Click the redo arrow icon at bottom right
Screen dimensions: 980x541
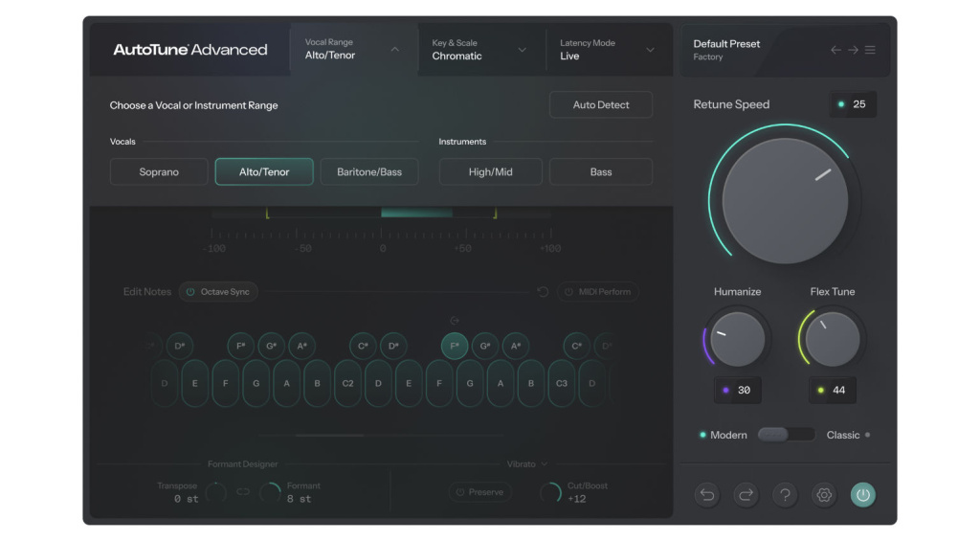coord(746,495)
